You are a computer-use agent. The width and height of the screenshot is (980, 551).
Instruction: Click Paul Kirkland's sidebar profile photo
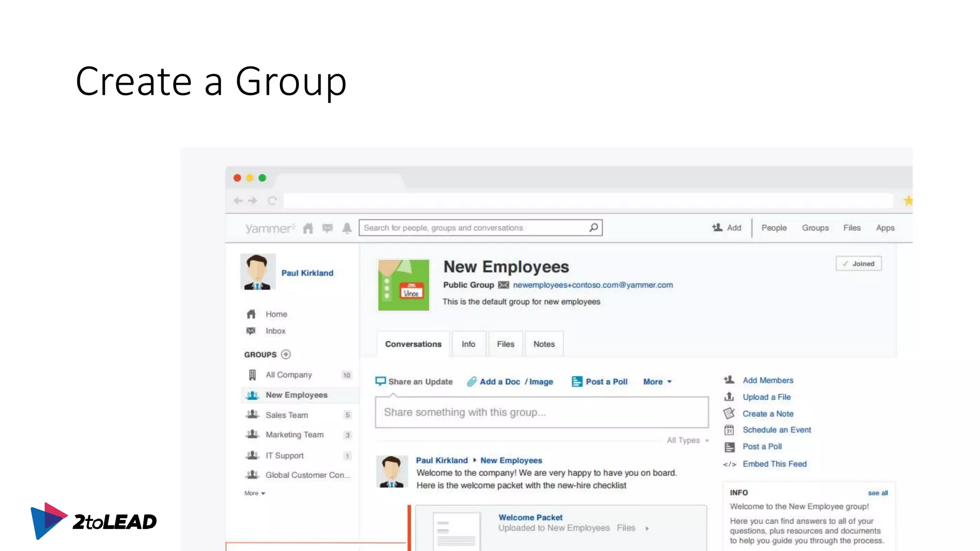[x=258, y=272]
